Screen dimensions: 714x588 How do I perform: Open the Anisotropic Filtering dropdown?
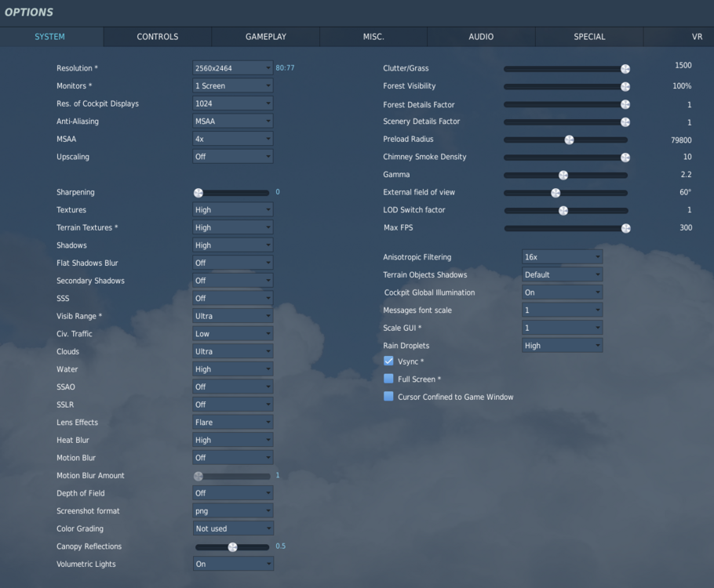coord(562,257)
